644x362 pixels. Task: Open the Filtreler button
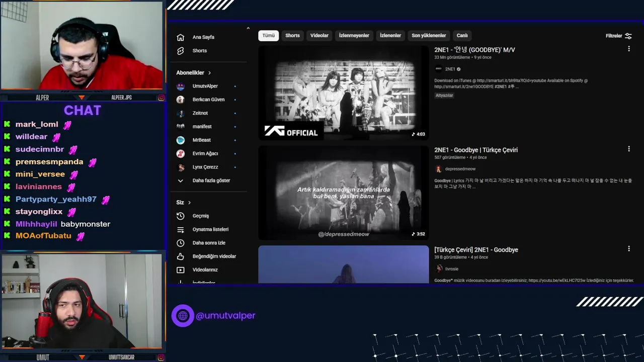(619, 36)
